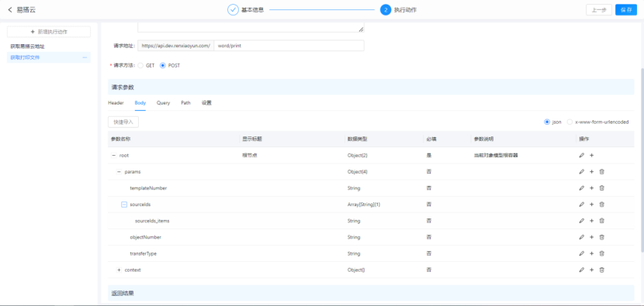Click the plus icon on the transferType row
This screenshot has height=306, width=644.
click(x=591, y=253)
